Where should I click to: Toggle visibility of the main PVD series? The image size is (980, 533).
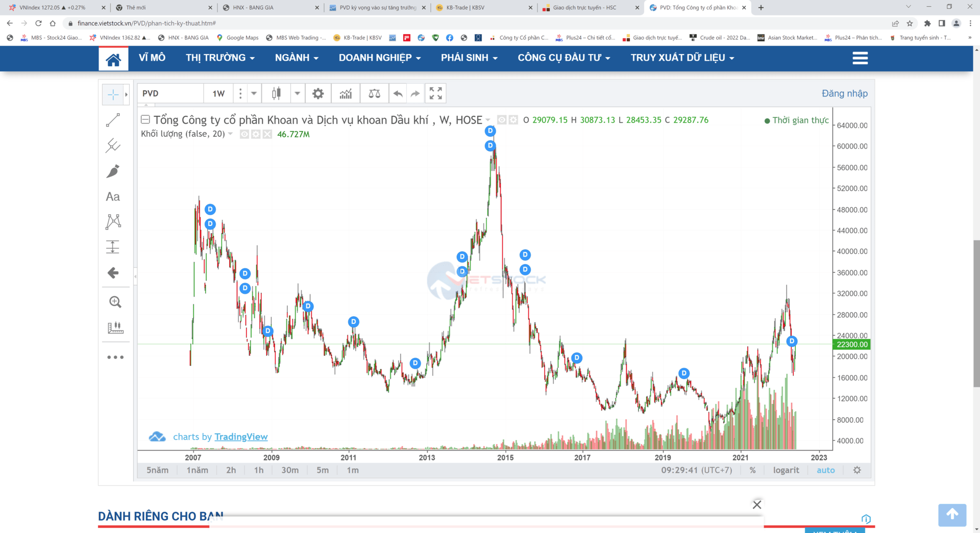coord(502,120)
